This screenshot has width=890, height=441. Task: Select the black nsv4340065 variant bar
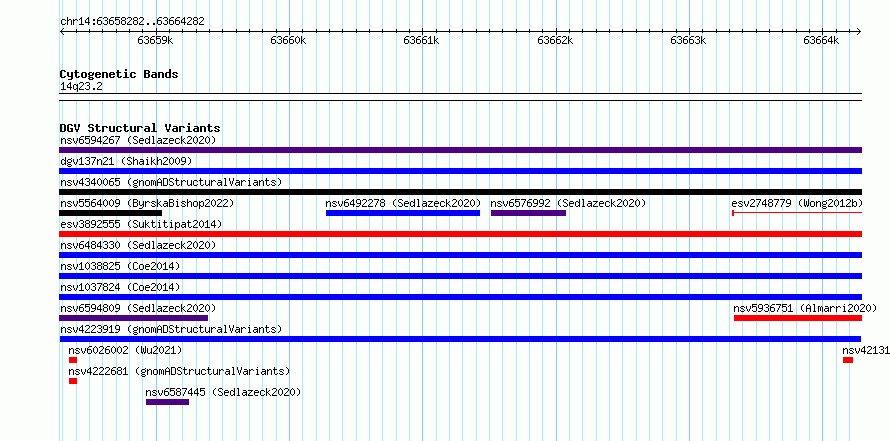click(x=460, y=192)
